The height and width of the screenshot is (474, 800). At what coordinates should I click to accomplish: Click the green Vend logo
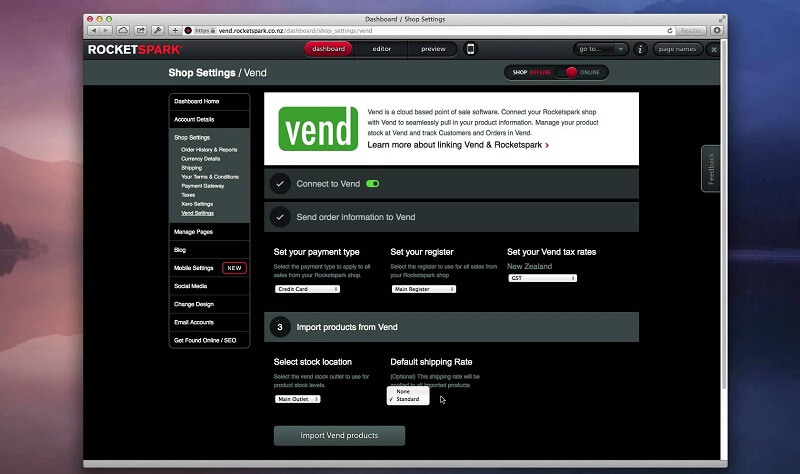[x=318, y=129]
